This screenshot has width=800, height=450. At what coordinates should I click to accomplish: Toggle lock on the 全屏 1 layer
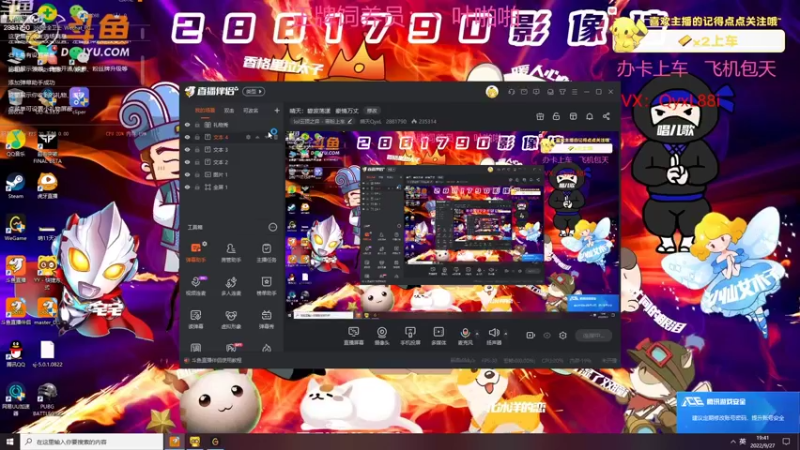(197, 187)
